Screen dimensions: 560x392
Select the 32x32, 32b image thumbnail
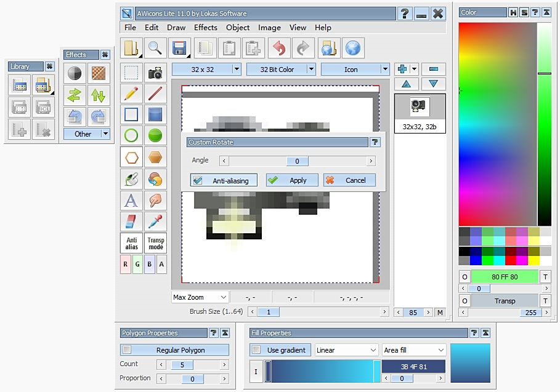420,113
